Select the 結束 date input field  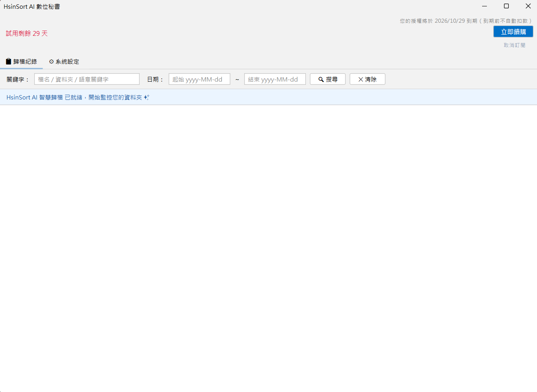point(275,79)
